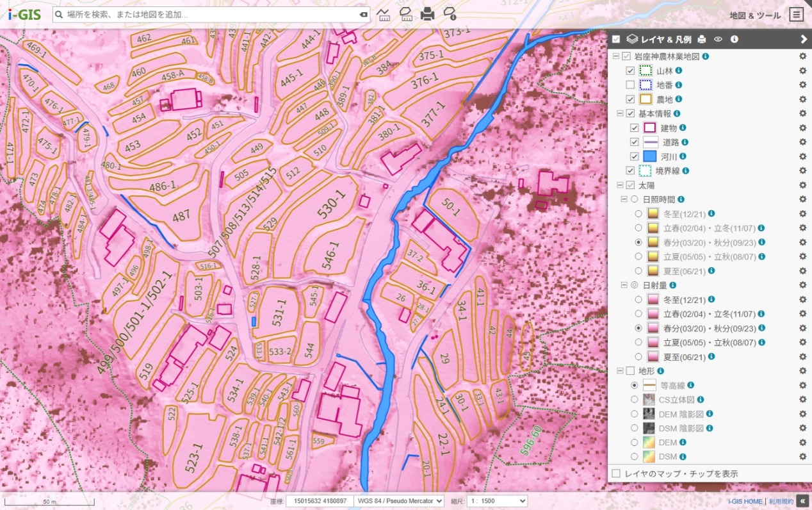
Task: Collapse the layer panel with the right chevron
Action: [x=803, y=39]
